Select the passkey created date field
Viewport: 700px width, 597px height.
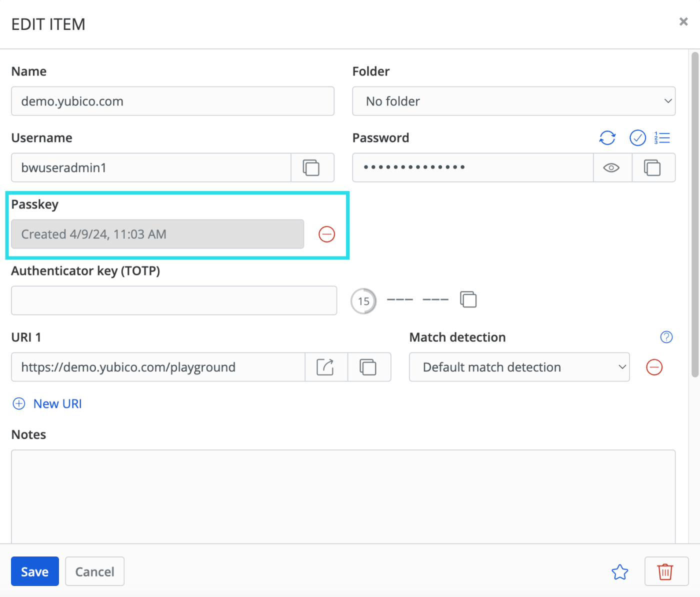click(x=157, y=234)
